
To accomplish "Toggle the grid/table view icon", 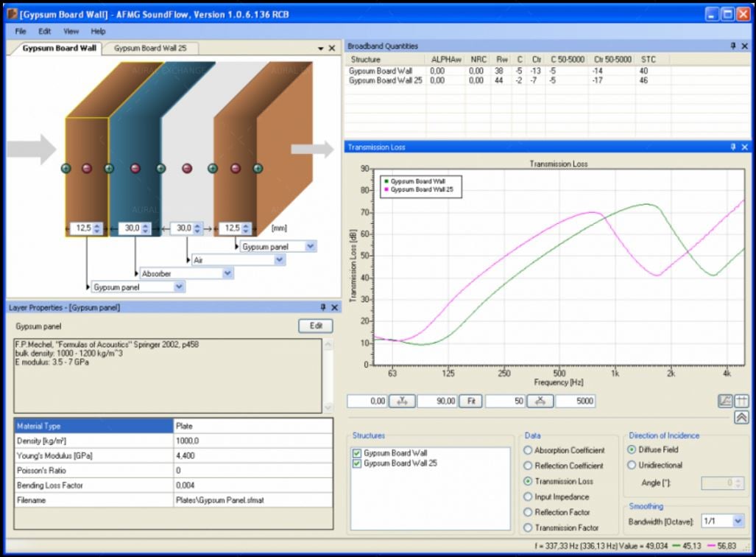I will (741, 402).
